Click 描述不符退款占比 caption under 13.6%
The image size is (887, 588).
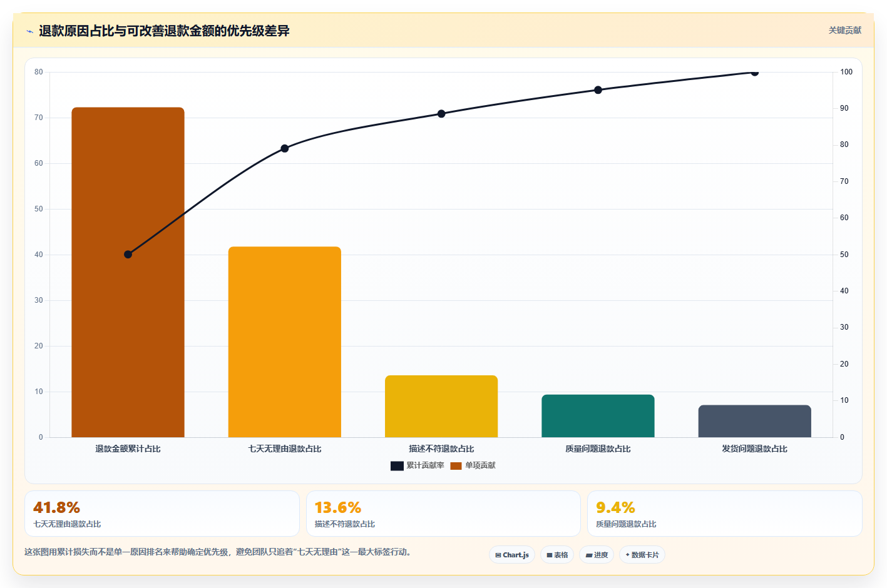(345, 524)
